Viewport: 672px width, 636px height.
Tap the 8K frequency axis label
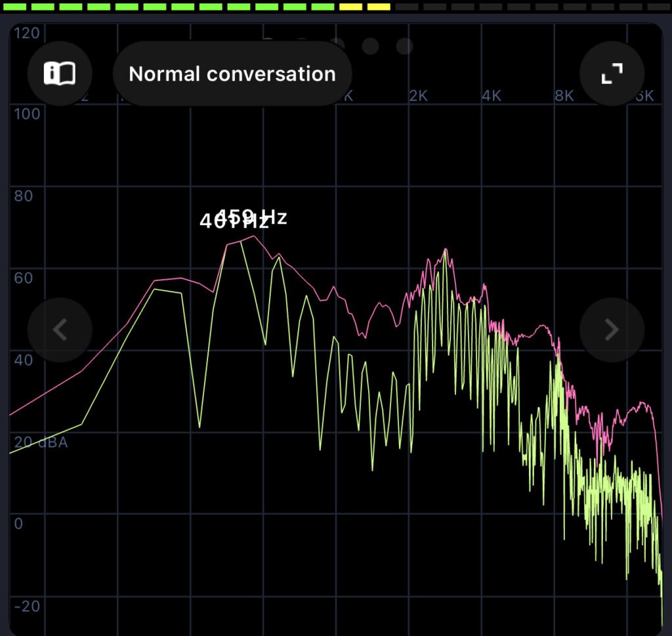pos(564,96)
